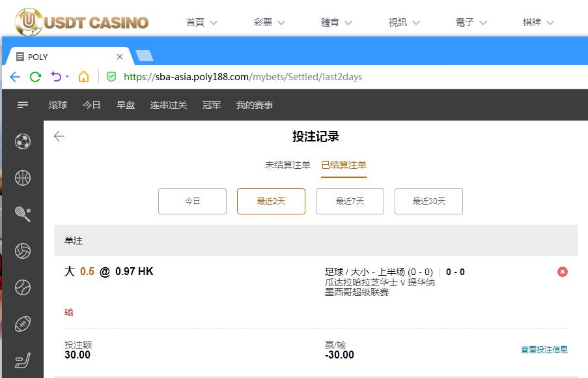Expand the undo history dropdown arrow
588x378 pixels.
tap(67, 76)
